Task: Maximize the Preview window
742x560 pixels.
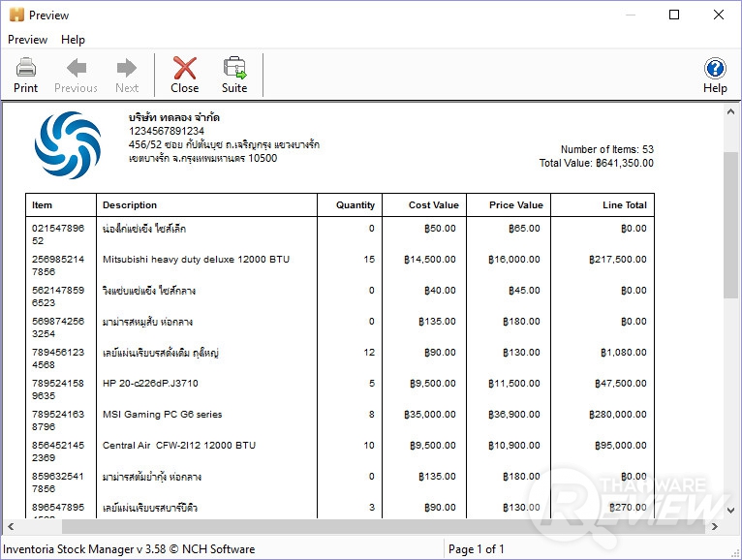Action: pos(674,15)
